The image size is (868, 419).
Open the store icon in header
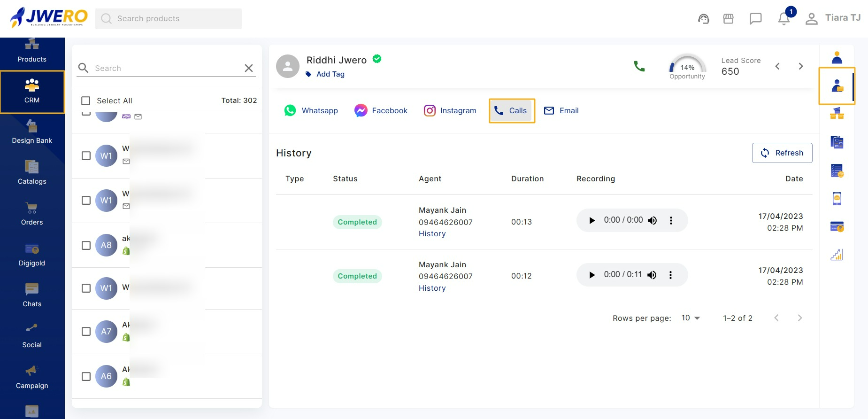pos(728,19)
